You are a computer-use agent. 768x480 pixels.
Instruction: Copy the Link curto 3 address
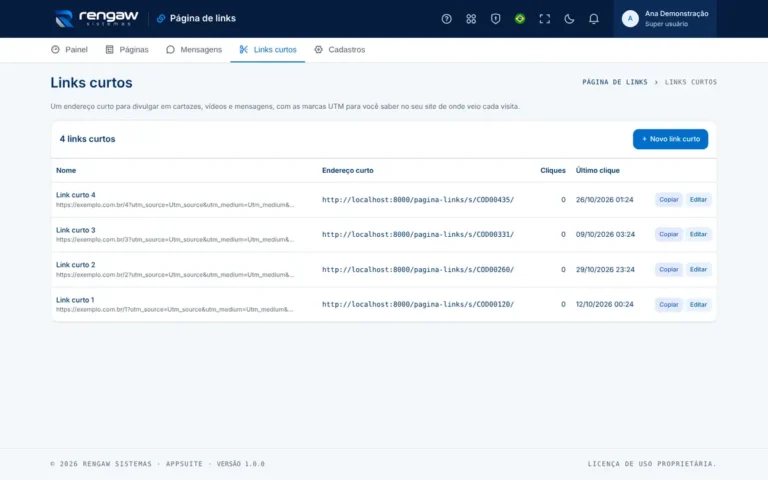669,234
